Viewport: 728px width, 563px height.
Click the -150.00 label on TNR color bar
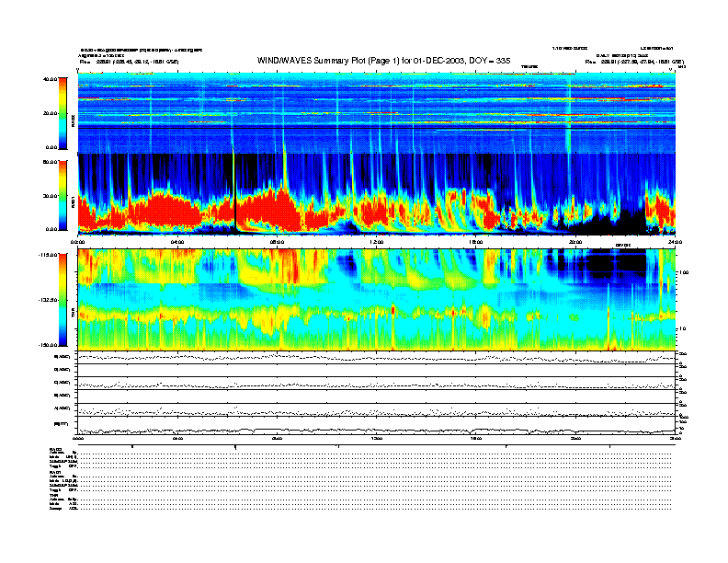[48, 345]
